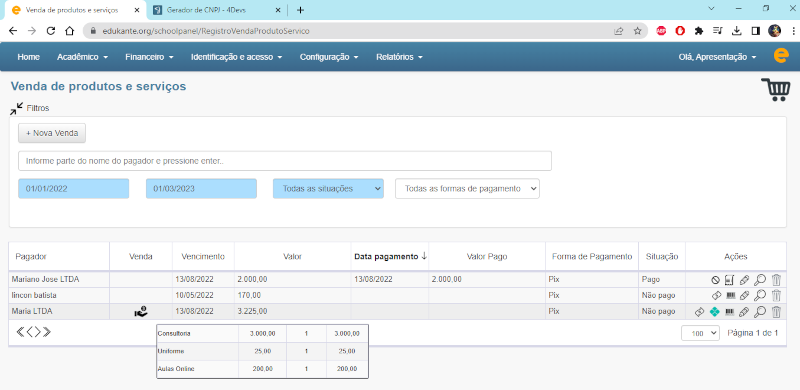Click the browser address bar URL
This screenshot has width=800, height=390.
(206, 31)
